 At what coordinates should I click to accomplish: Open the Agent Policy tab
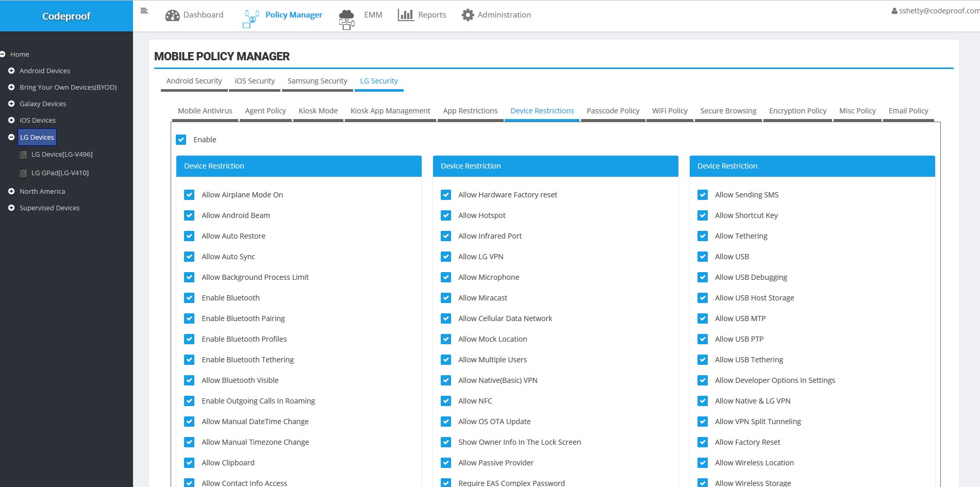click(x=265, y=111)
